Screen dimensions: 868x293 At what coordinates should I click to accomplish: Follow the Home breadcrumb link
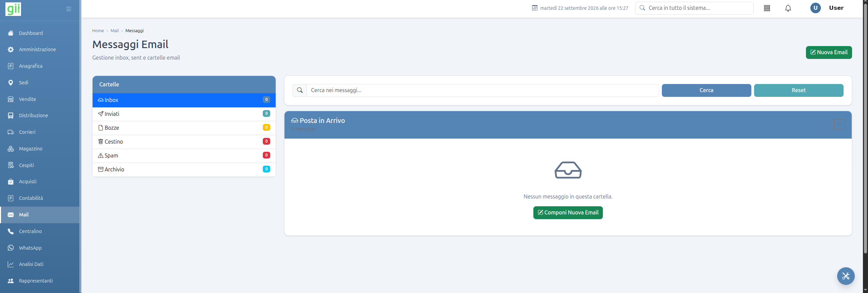tap(98, 31)
